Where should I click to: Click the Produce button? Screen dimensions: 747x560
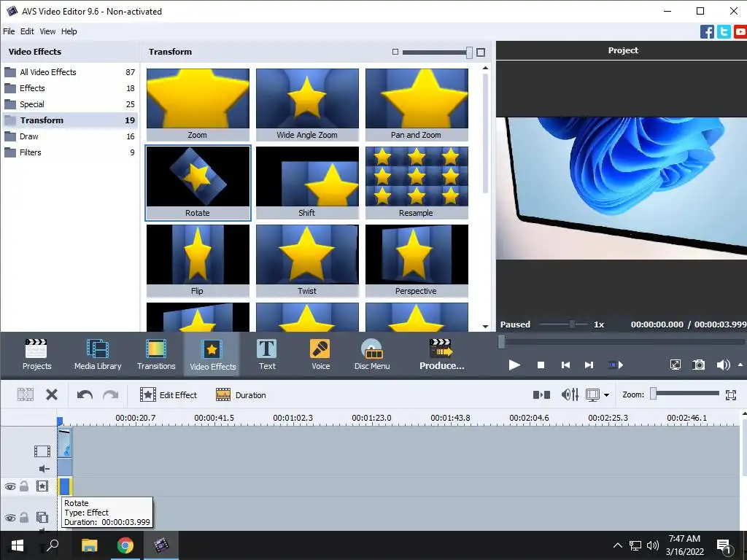[x=441, y=354]
